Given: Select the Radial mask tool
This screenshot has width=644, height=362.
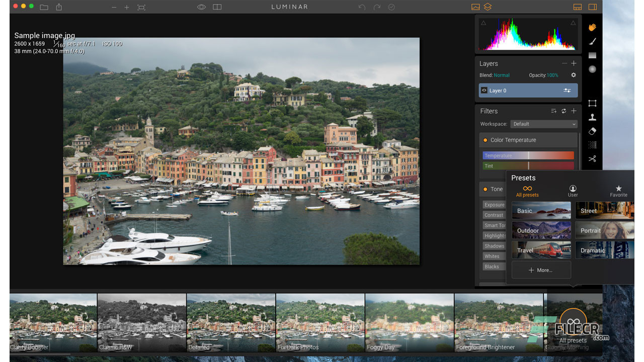Looking at the screenshot, I should 592,69.
